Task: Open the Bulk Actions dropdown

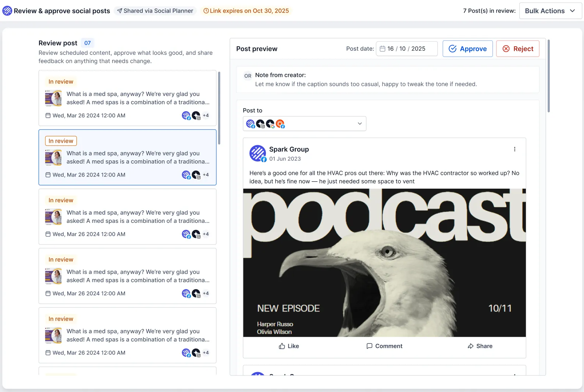Action: click(x=550, y=11)
